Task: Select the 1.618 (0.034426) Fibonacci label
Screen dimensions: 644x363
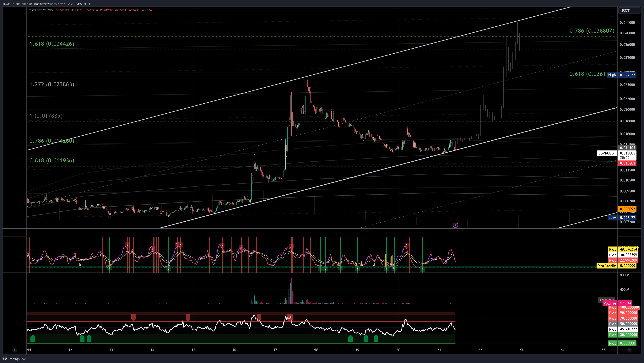Action: pyautogui.click(x=52, y=44)
